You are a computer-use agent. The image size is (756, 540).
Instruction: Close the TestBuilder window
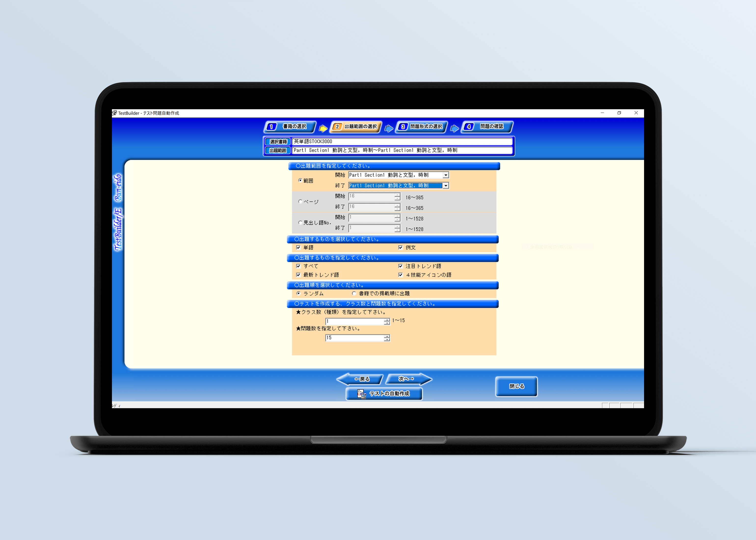(636, 113)
